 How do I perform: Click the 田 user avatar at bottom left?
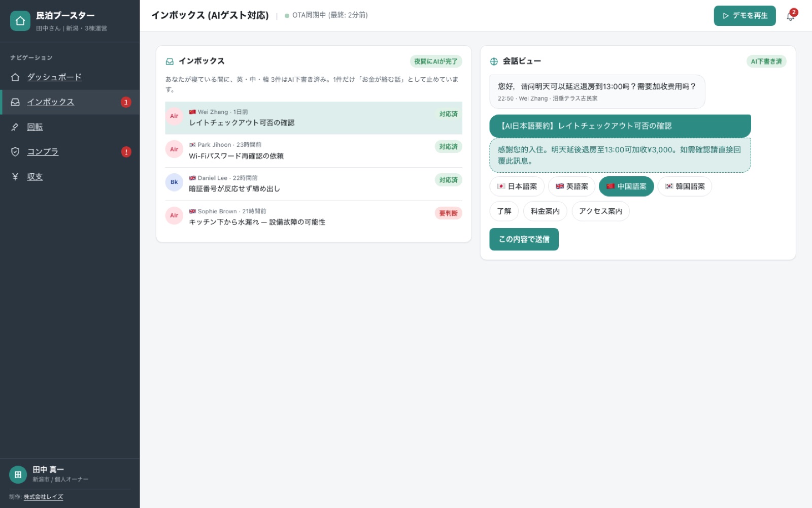(x=18, y=474)
